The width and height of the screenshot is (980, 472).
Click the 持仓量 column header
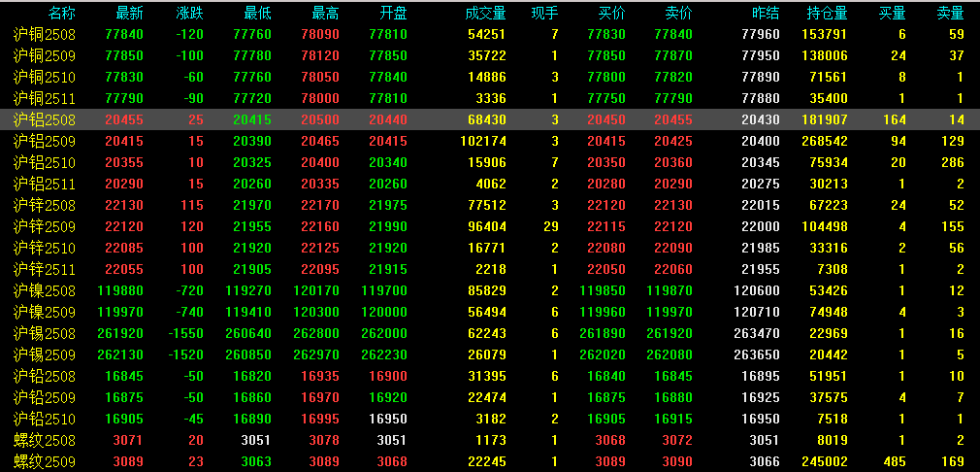(x=827, y=14)
